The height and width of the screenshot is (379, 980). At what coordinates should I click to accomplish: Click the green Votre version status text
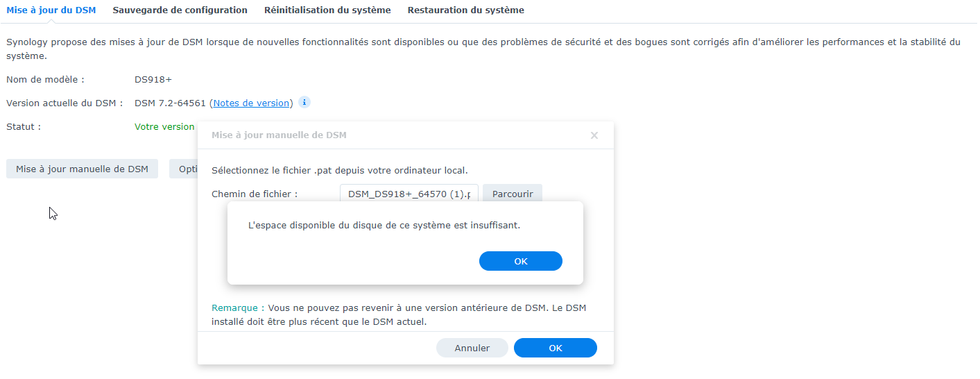pos(164,127)
